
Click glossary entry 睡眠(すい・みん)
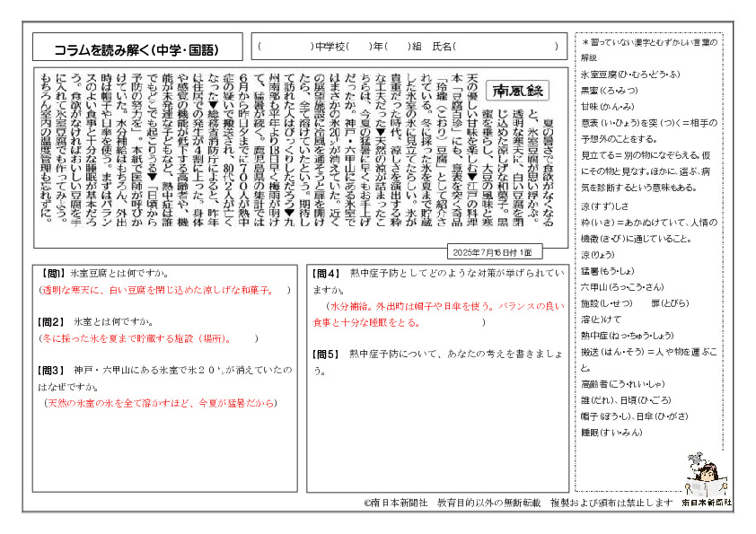[611, 433]
